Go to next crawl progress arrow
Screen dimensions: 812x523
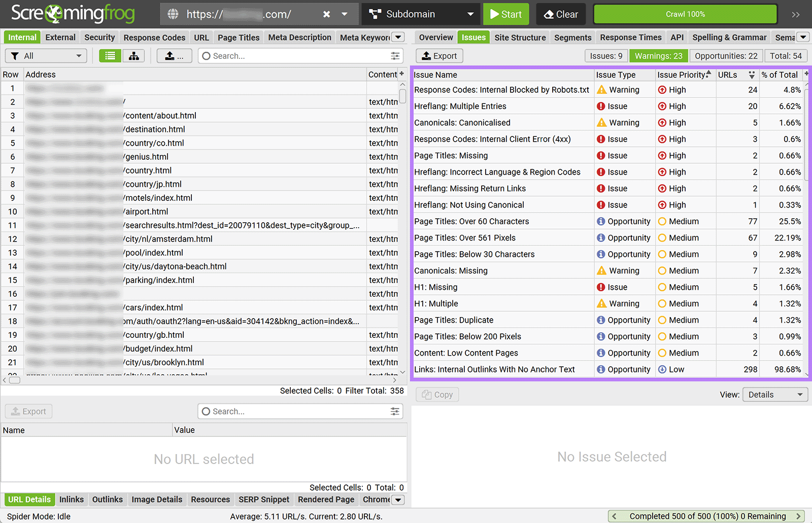click(798, 516)
